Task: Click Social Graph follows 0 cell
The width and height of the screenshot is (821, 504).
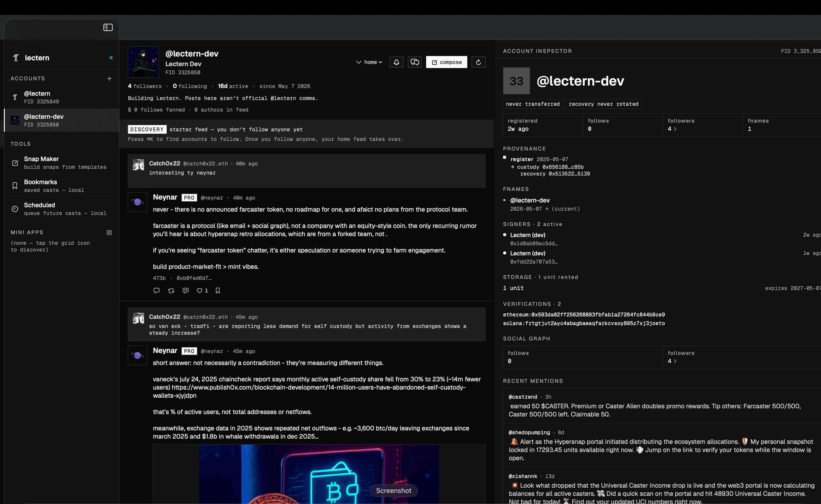Action: coord(583,357)
